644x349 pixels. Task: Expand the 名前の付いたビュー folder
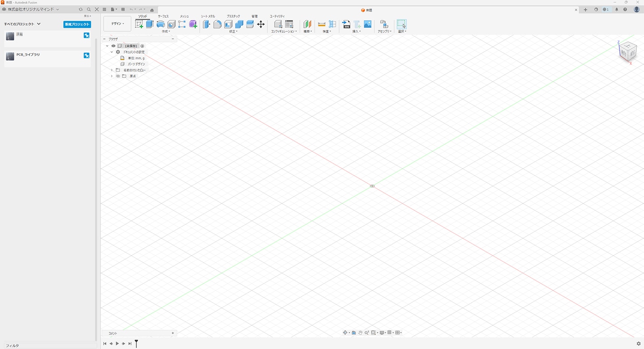tap(112, 70)
